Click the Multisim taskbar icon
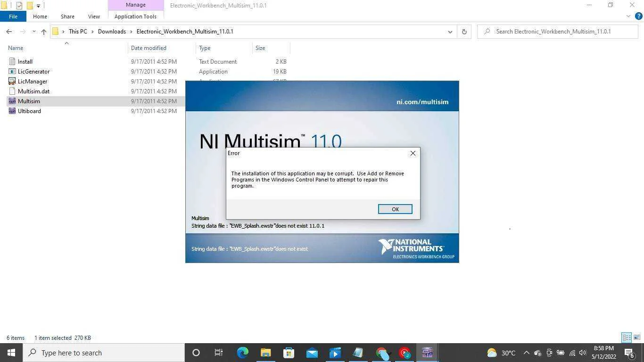Screen dimensions: 644x362 pos(427,353)
